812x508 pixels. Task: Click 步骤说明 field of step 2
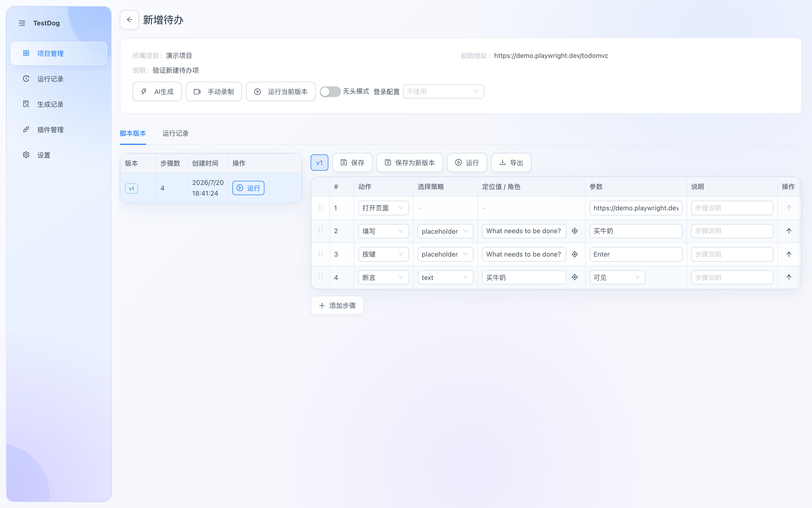(732, 231)
